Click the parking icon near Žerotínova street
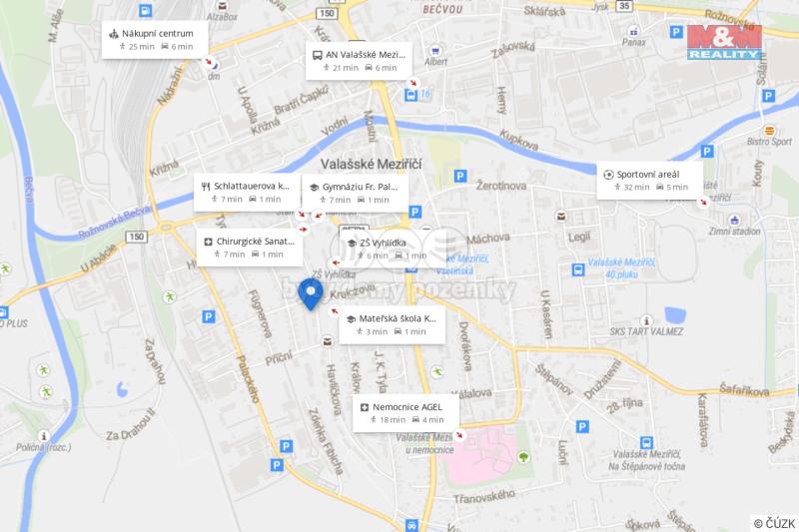Image resolution: width=799 pixels, height=532 pixels. [x=460, y=176]
